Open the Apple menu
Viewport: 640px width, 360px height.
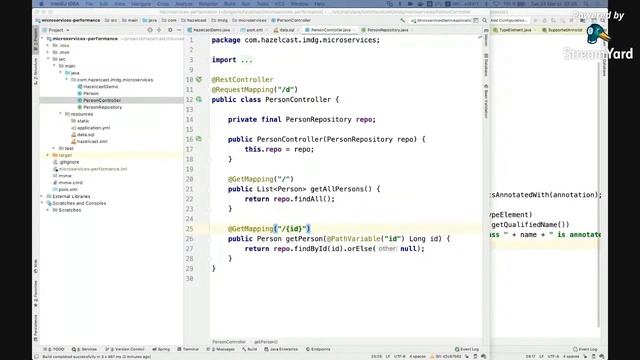tap(41, 4)
